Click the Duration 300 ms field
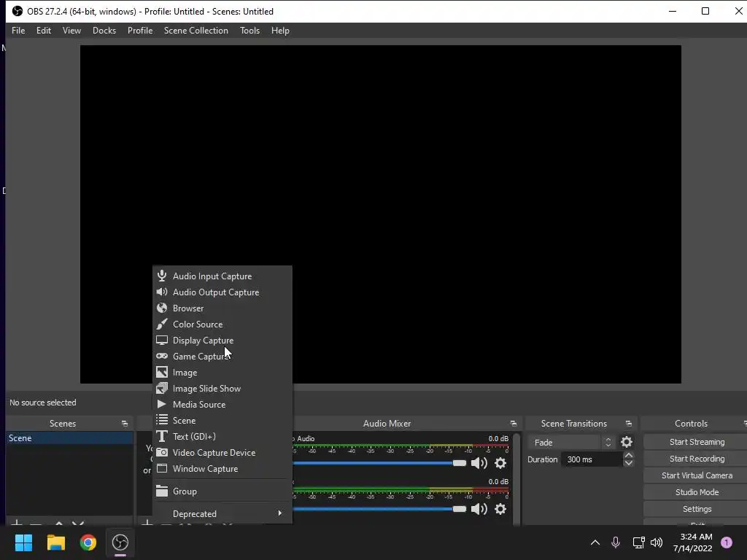 pyautogui.click(x=592, y=459)
